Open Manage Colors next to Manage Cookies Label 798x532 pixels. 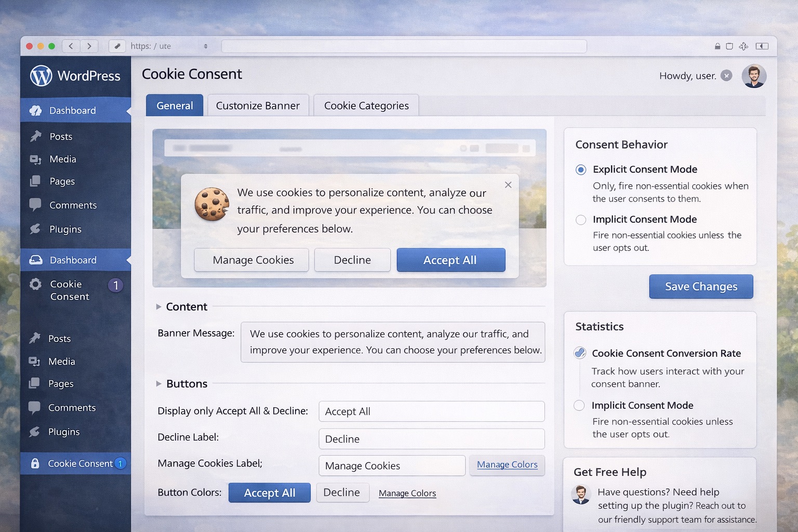click(507, 464)
